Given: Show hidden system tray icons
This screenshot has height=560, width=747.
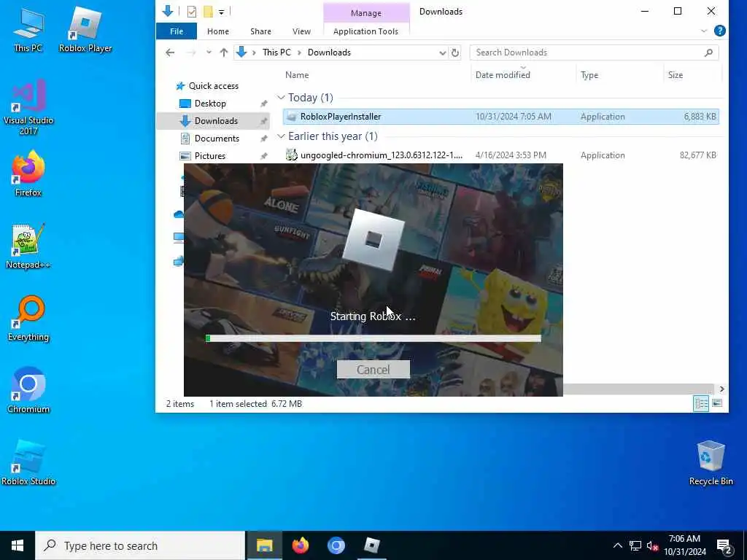Looking at the screenshot, I should point(617,545).
